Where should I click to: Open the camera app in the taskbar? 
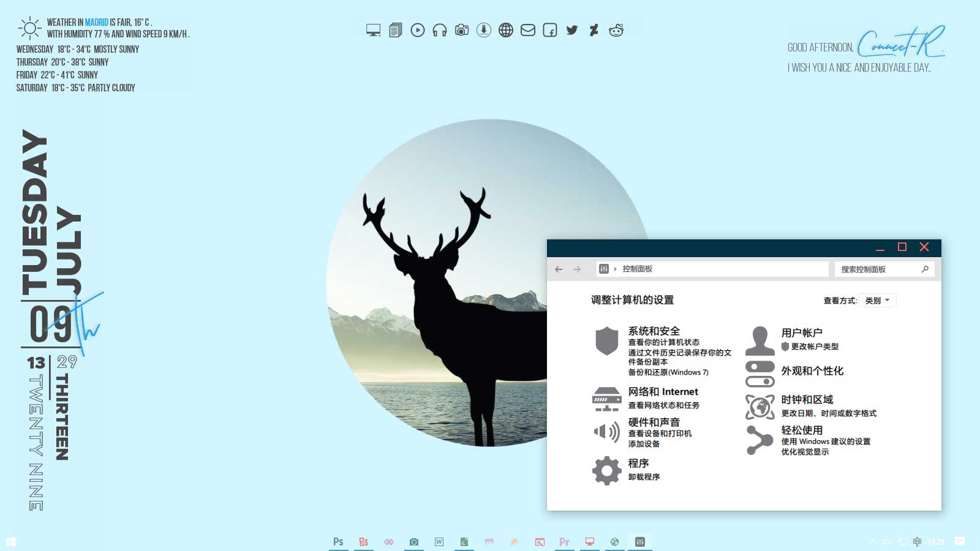coord(414,542)
